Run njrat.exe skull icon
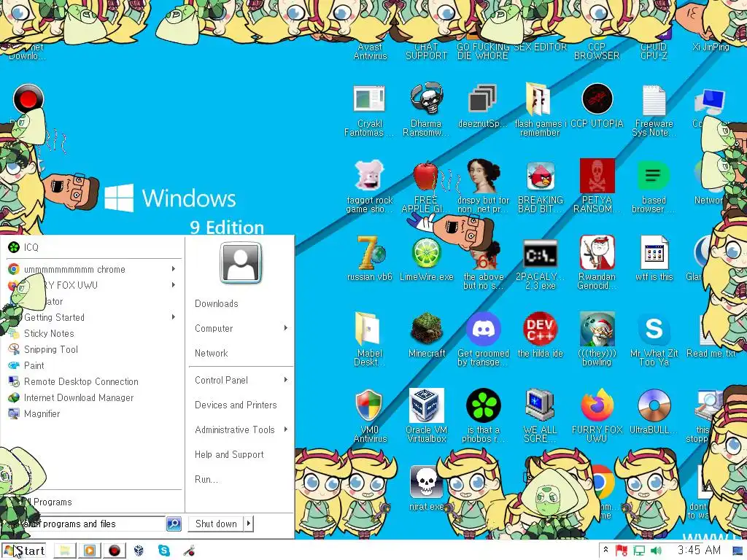 [425, 482]
